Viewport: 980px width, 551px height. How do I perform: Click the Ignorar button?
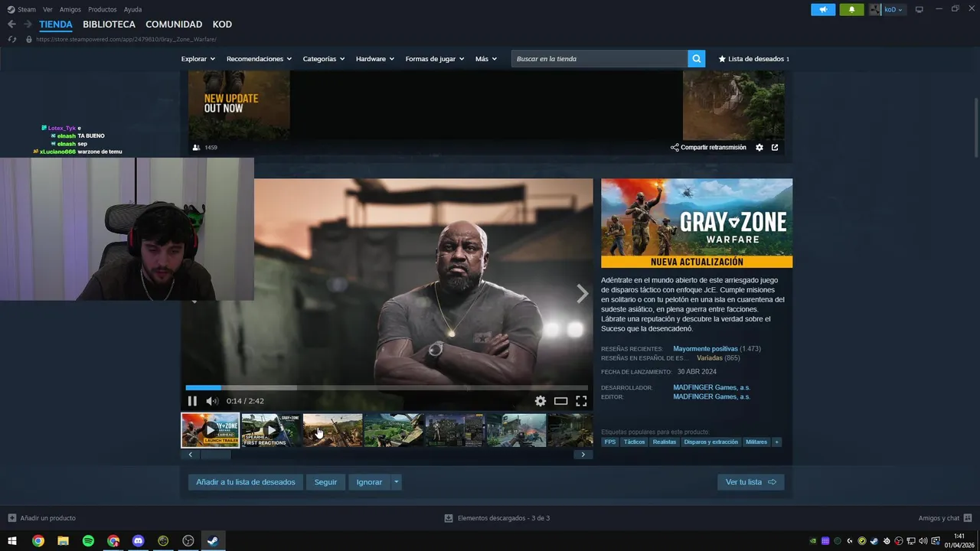point(369,482)
